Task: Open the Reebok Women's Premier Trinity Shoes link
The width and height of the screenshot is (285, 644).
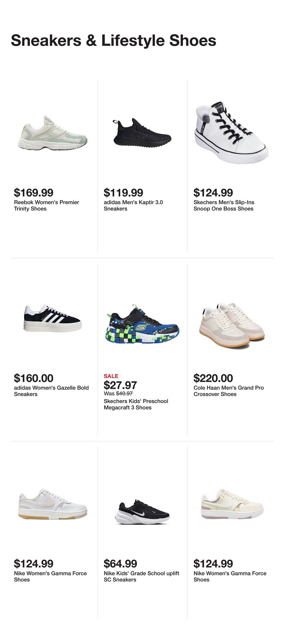Action: [x=46, y=205]
